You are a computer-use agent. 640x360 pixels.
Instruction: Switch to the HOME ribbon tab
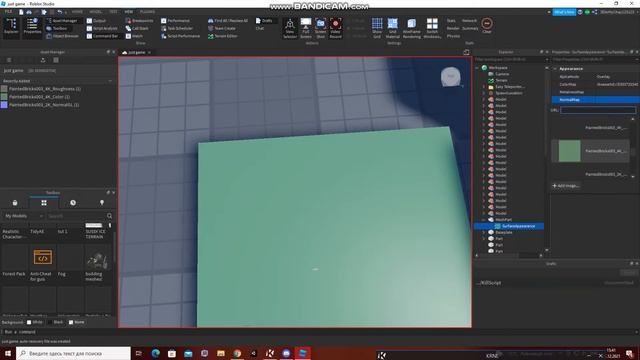tap(77, 12)
